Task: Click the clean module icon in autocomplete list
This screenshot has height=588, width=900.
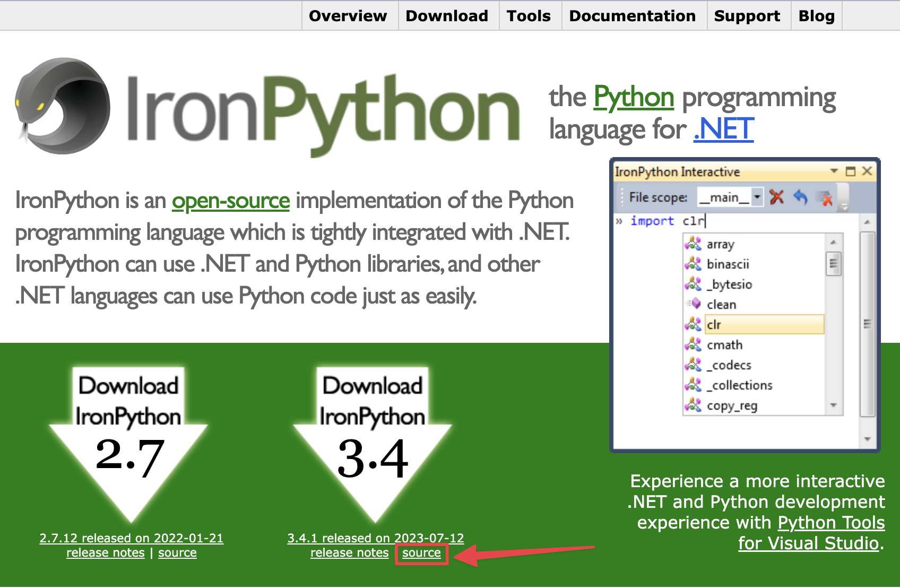Action: [x=694, y=304]
